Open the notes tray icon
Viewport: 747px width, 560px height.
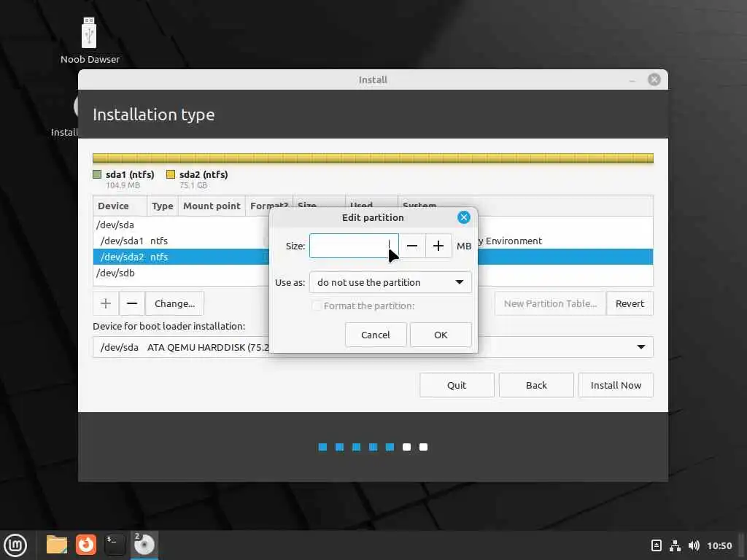(x=656, y=545)
